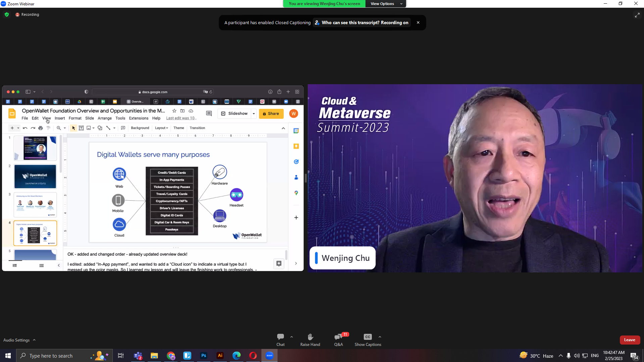
Task: Click the Background button
Action: [x=140, y=128]
